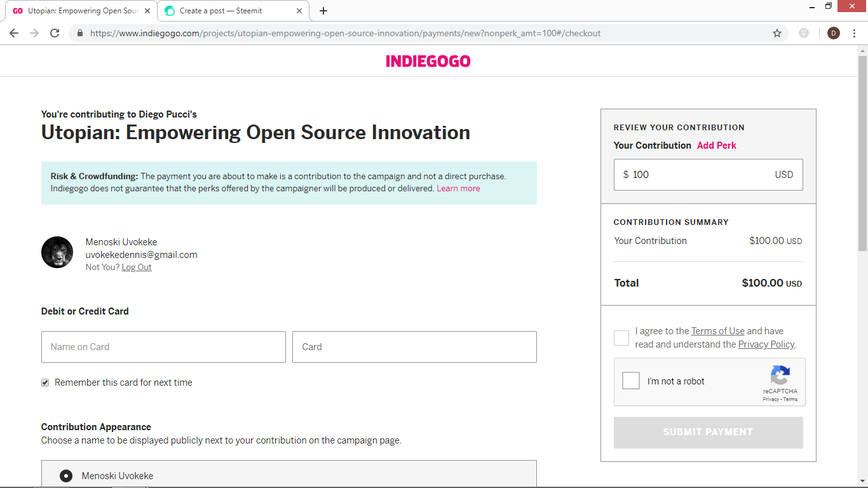The width and height of the screenshot is (868, 488).
Task: Open the Terms of Use link
Action: [718, 331]
